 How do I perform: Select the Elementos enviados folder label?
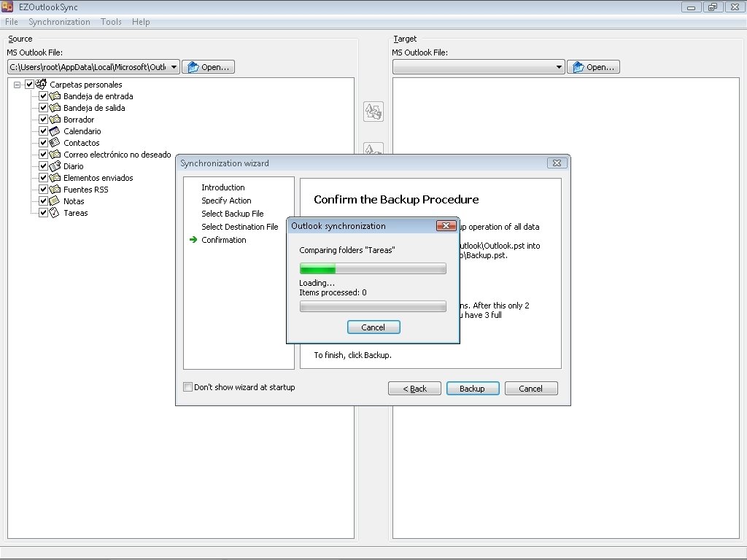pos(98,178)
